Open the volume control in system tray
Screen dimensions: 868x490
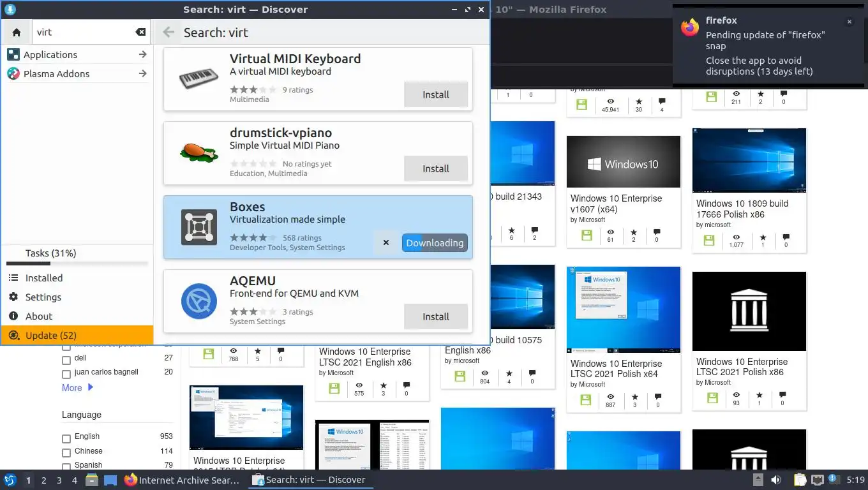[x=776, y=480]
